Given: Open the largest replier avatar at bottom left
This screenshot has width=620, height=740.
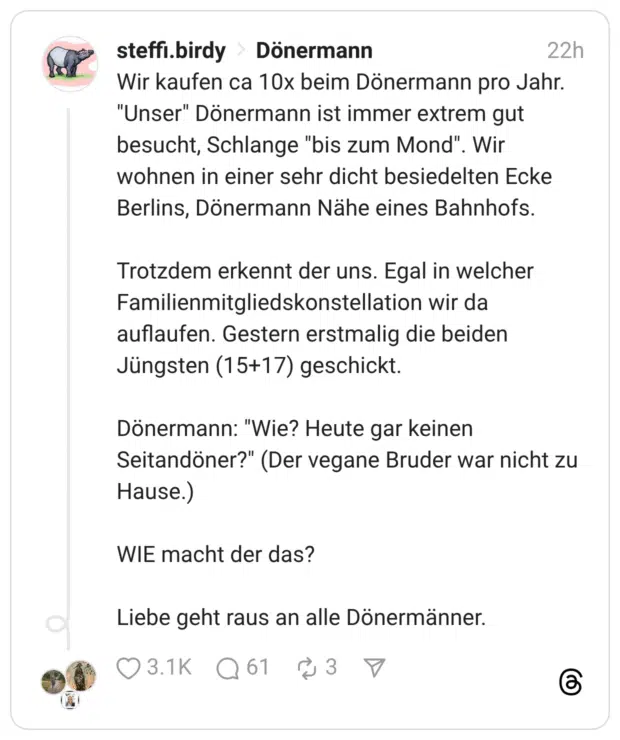Looking at the screenshot, I should pyautogui.click(x=82, y=676).
